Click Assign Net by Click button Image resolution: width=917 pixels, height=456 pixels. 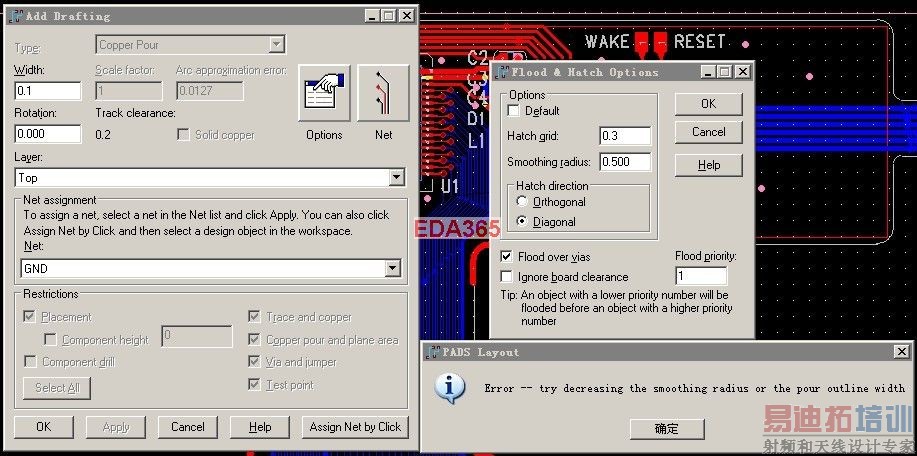[355, 427]
